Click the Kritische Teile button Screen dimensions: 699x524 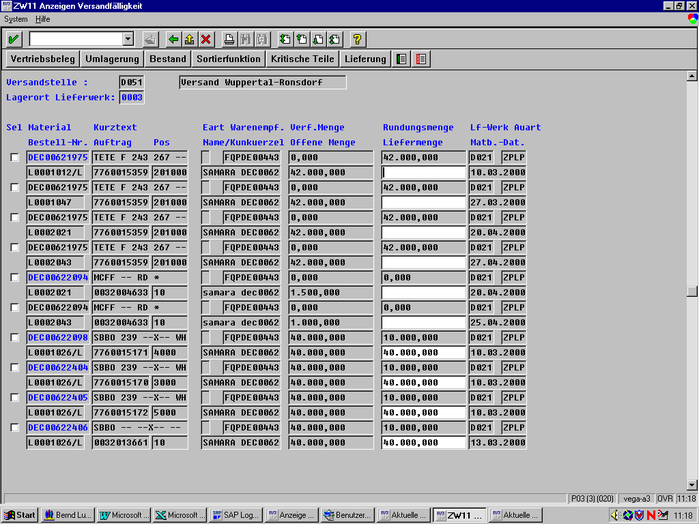(302, 59)
